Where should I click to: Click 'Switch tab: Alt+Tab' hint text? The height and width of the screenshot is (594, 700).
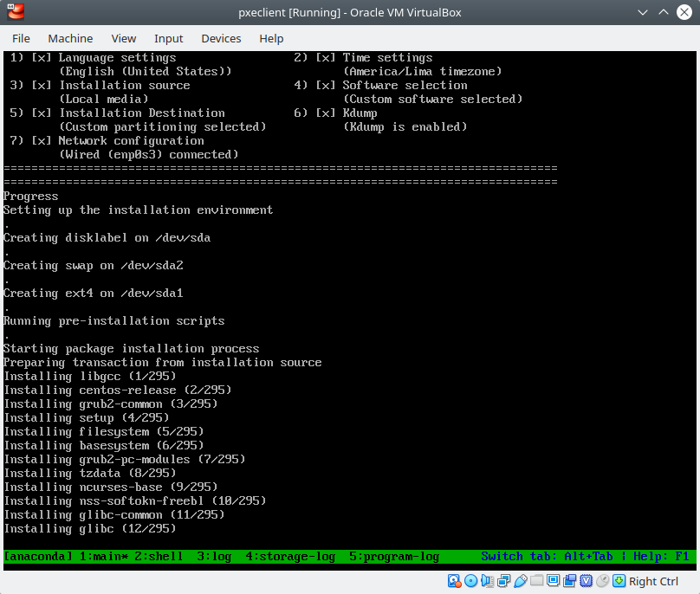pyautogui.click(x=547, y=557)
